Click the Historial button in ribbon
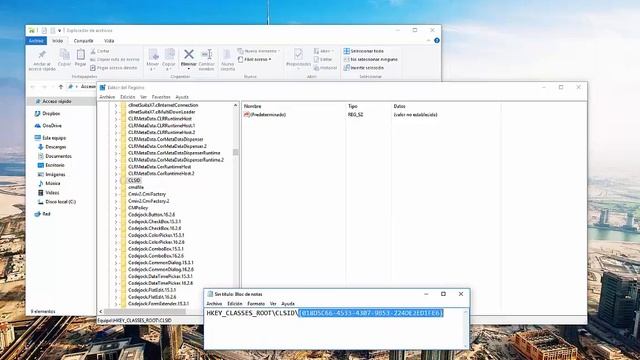Viewport: 640px width, 360px height. tap(325, 68)
